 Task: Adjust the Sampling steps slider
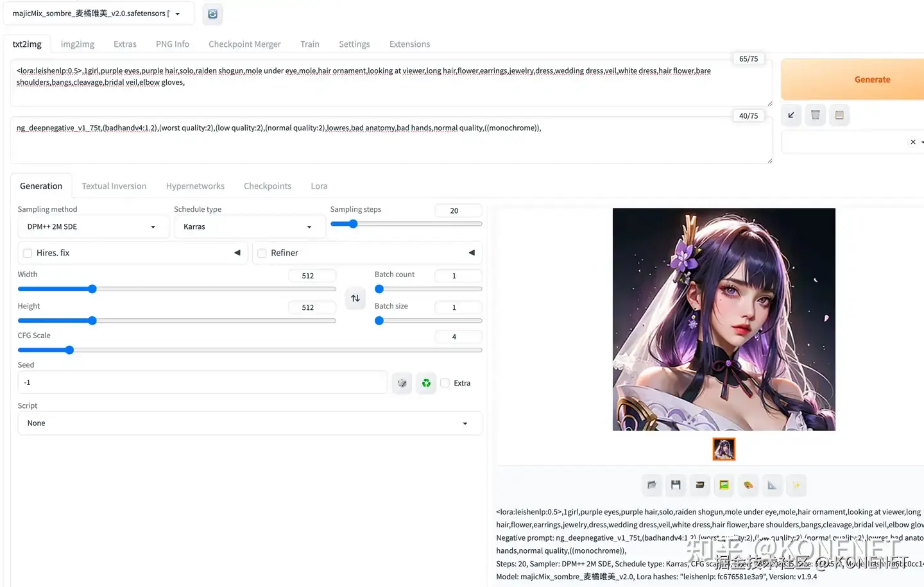pos(406,224)
